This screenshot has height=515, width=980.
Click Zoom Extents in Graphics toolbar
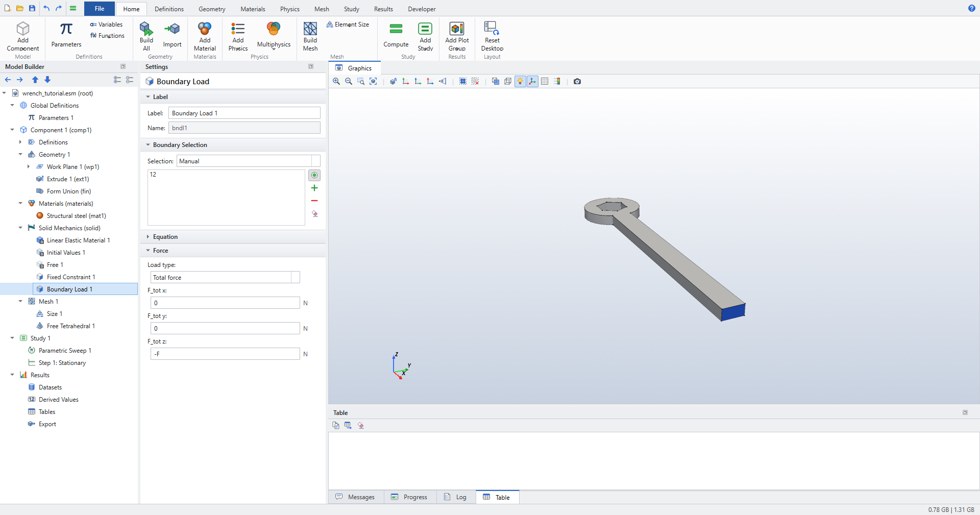coord(373,81)
